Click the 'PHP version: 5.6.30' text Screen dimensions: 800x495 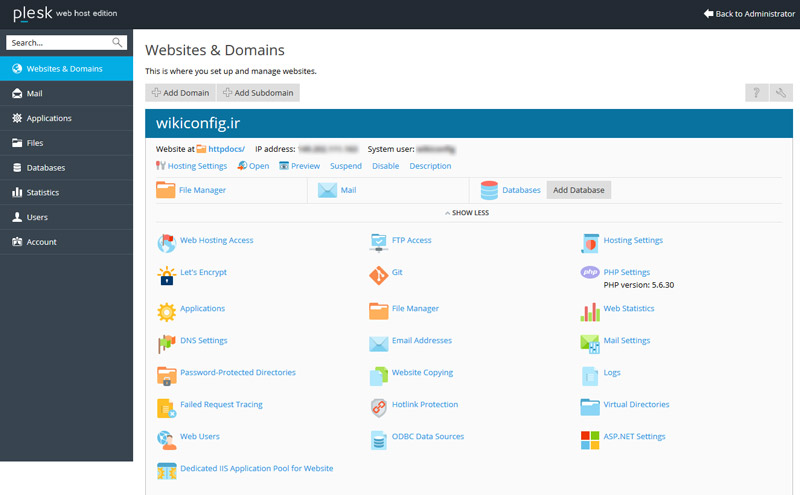[x=638, y=285]
